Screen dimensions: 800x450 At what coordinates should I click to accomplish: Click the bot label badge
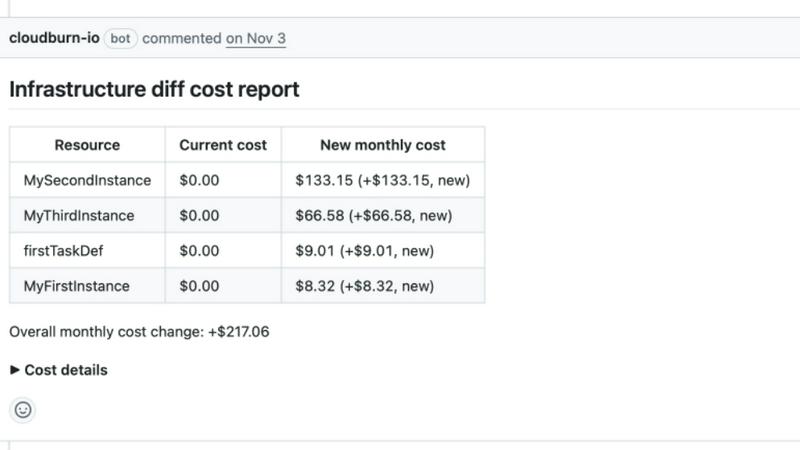point(120,38)
